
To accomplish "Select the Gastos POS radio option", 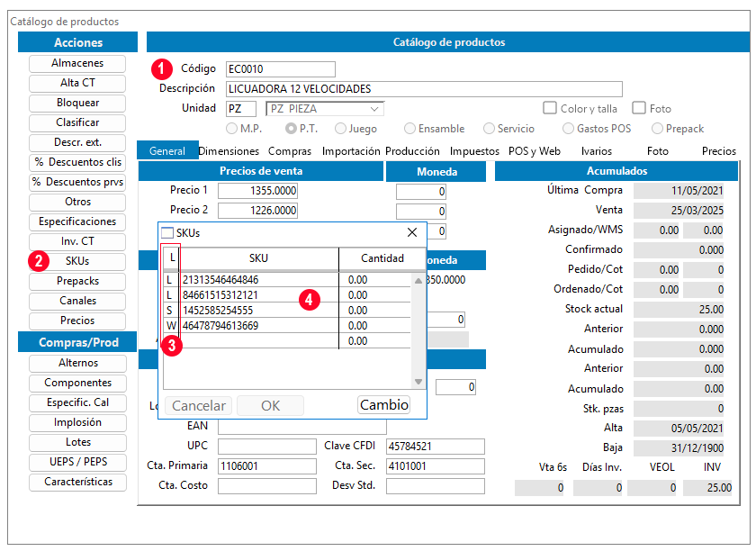I will tap(569, 129).
